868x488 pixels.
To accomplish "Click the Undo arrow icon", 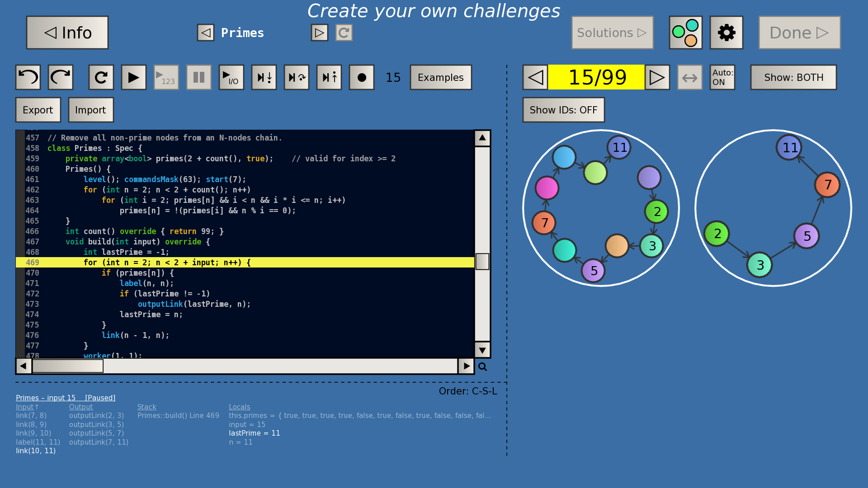I will tap(28, 77).
